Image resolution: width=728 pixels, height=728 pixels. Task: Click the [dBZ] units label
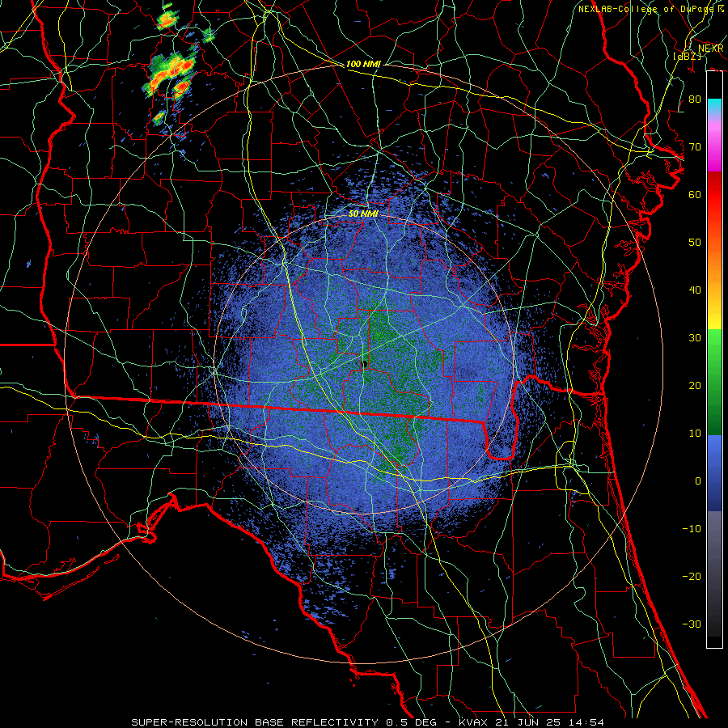coord(687,56)
